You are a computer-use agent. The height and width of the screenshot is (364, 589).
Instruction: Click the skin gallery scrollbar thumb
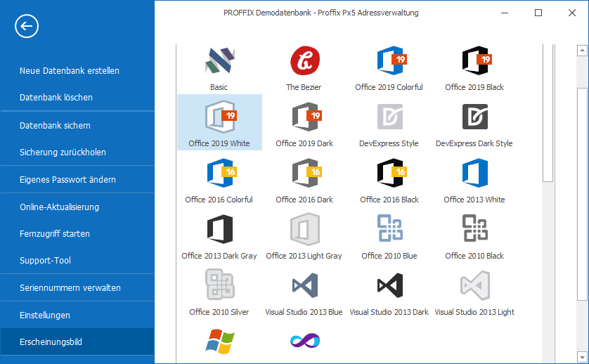pyautogui.click(x=548, y=112)
